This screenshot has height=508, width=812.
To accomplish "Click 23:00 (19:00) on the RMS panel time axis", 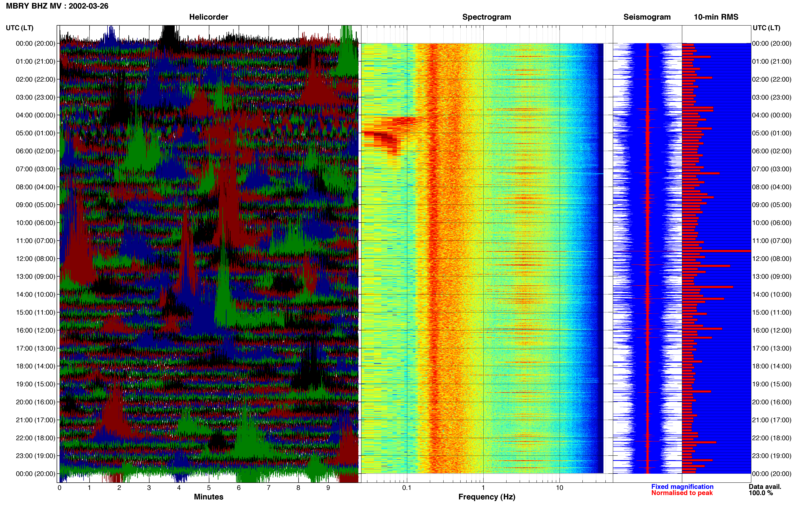I will [x=772, y=456].
